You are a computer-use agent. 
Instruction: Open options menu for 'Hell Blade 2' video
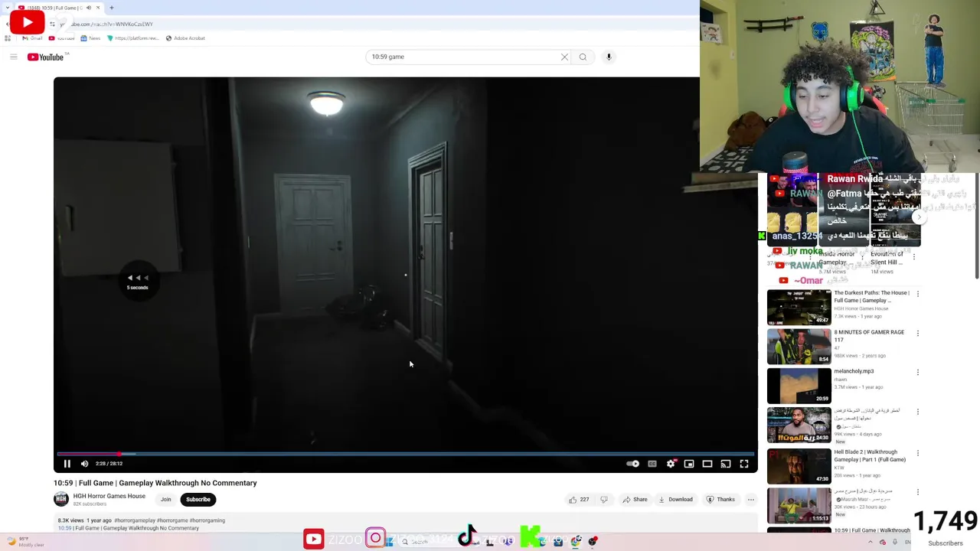coord(918,453)
